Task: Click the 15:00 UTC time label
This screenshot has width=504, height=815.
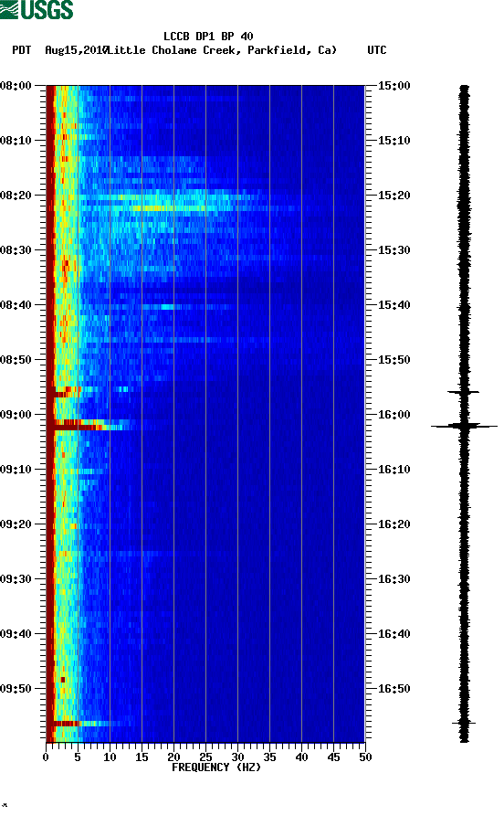Action: click(394, 86)
